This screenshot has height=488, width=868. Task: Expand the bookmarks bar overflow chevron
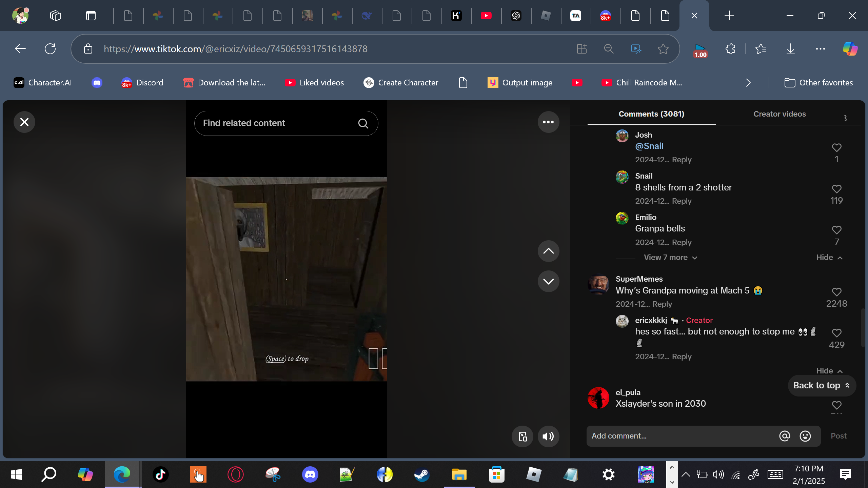click(x=748, y=83)
